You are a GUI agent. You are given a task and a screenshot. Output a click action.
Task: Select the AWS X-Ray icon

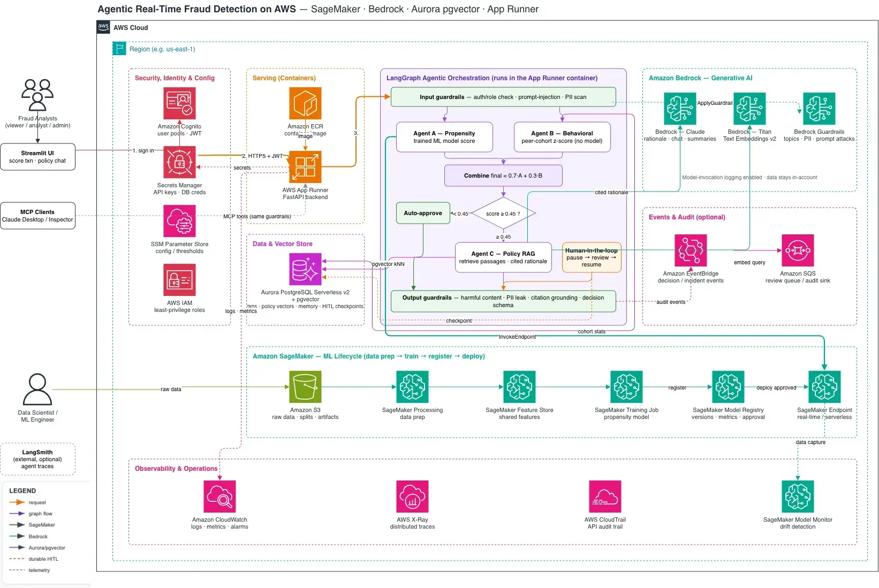click(x=412, y=497)
